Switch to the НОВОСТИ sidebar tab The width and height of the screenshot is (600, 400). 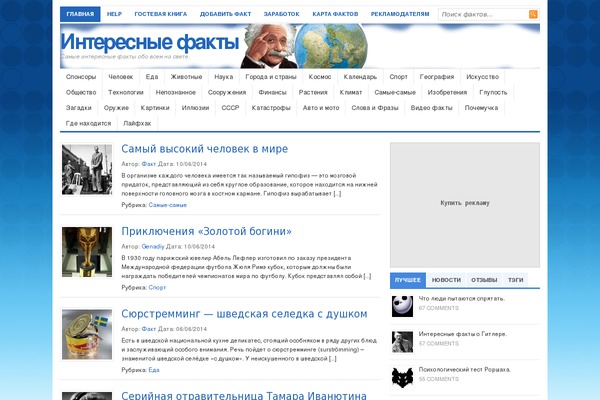[446, 280]
